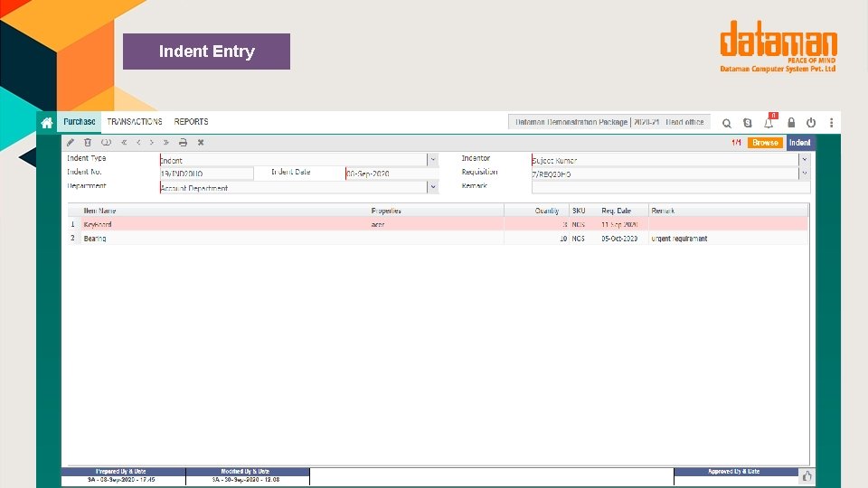Open the REPORTS menu
868x488 pixels.
(191, 122)
